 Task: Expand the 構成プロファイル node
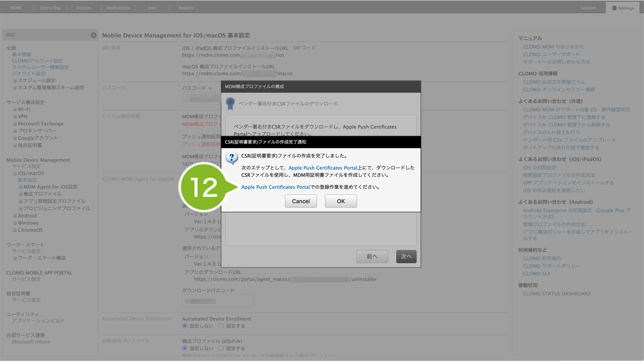click(20, 194)
